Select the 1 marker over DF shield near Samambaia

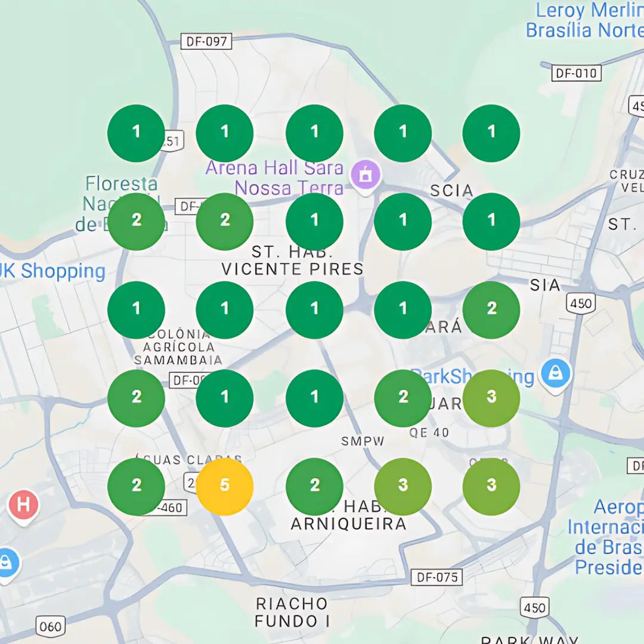point(224,398)
